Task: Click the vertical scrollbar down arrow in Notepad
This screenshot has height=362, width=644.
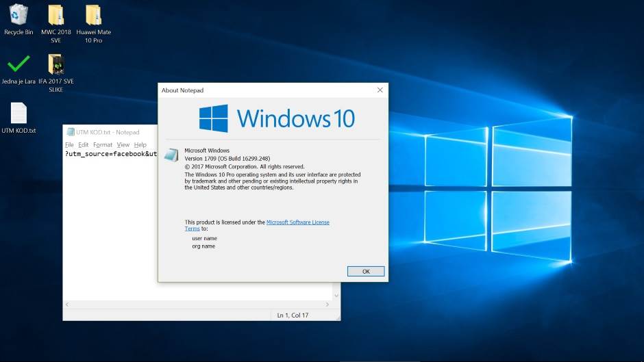Action: [336, 296]
